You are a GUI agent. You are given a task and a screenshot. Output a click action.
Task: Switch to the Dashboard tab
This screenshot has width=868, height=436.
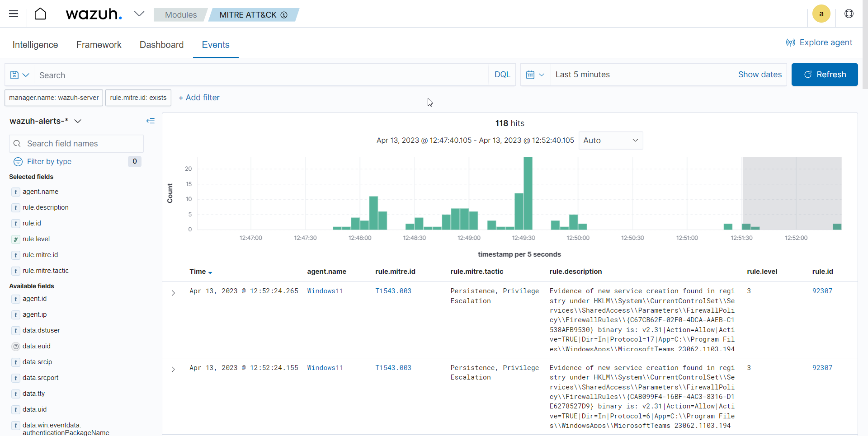pyautogui.click(x=161, y=45)
